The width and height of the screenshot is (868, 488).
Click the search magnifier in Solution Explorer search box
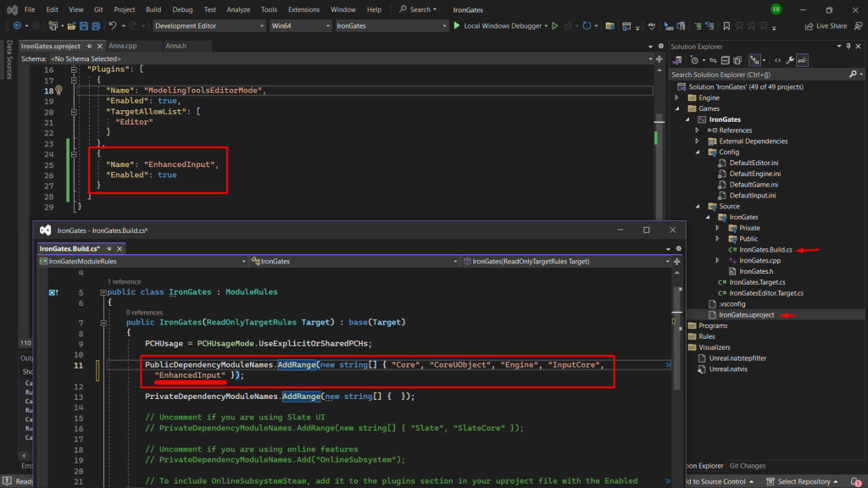851,75
